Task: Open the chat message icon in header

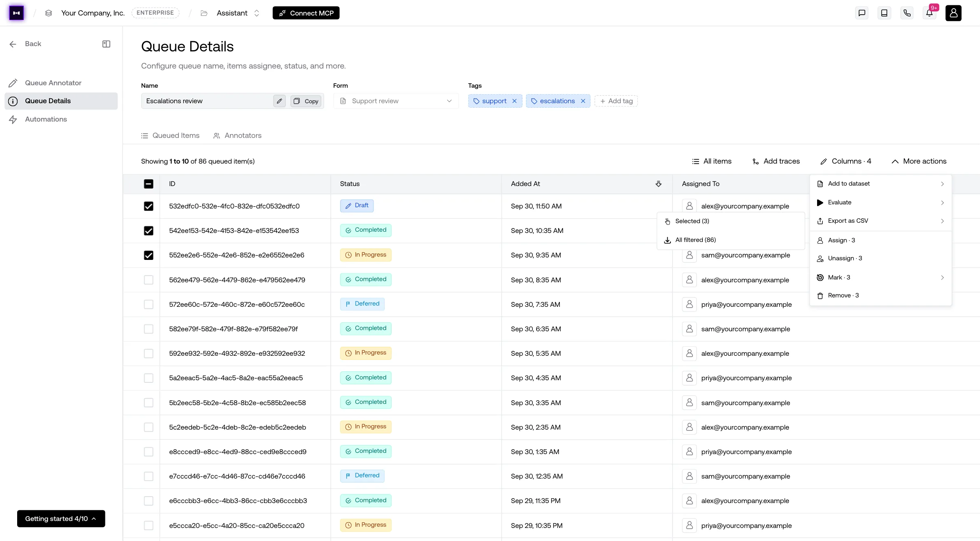Action: coord(862,13)
